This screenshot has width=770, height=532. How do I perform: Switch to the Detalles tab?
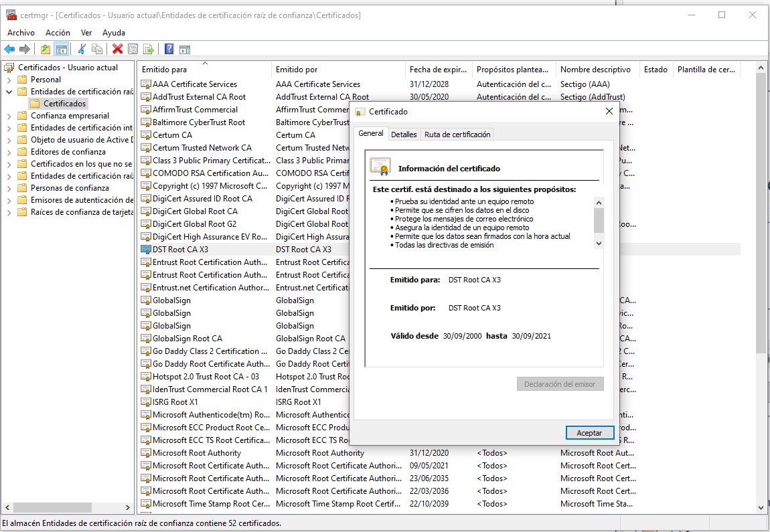pos(404,135)
